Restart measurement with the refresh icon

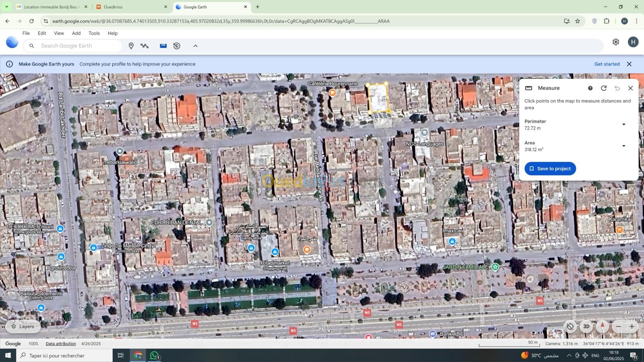(x=604, y=88)
